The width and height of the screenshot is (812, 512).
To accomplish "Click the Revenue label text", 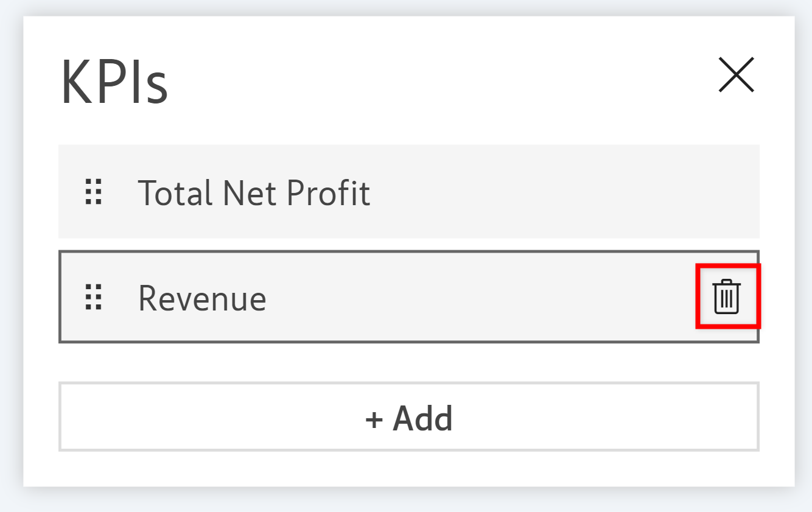I will (202, 298).
